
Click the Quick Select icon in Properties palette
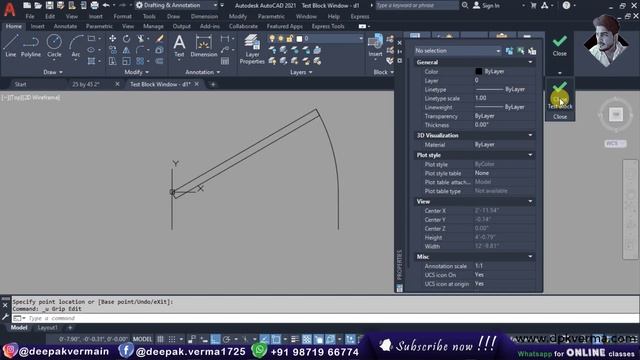pyautogui.click(x=532, y=51)
